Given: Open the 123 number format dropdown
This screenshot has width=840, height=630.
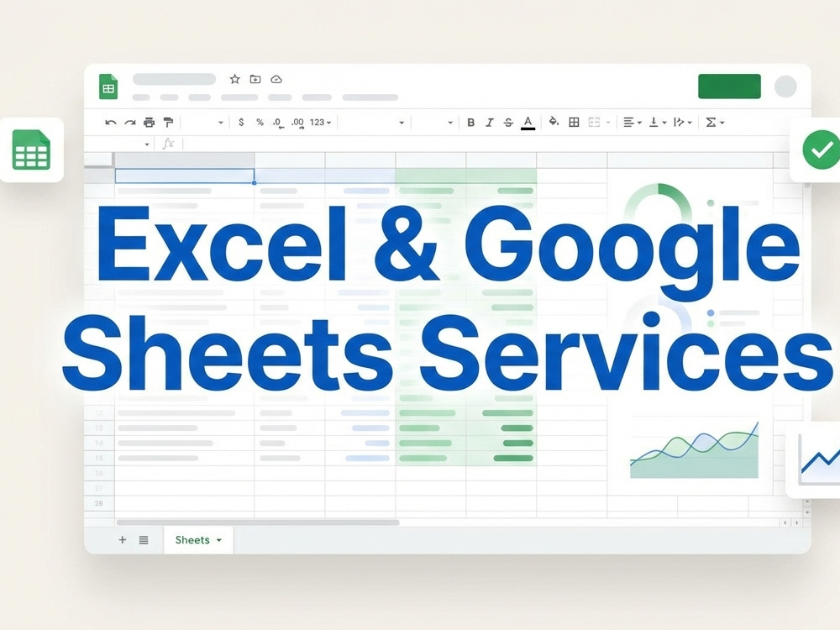Looking at the screenshot, I should coord(320,123).
